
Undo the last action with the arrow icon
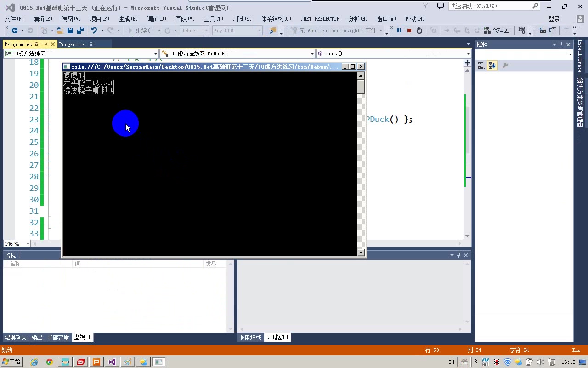[x=94, y=30]
